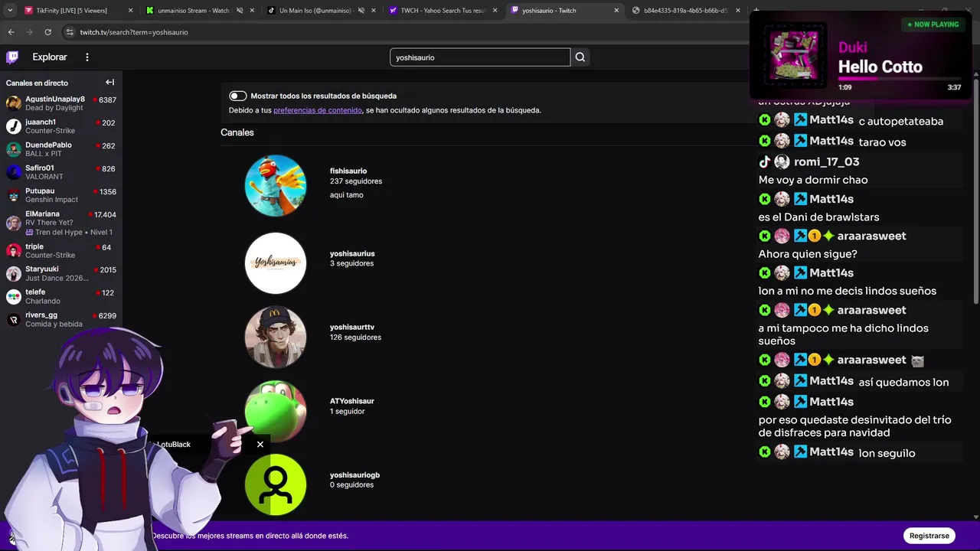Click AgustinUnaplay8 avatar icon
The height and width of the screenshot is (551, 980).
(x=13, y=103)
